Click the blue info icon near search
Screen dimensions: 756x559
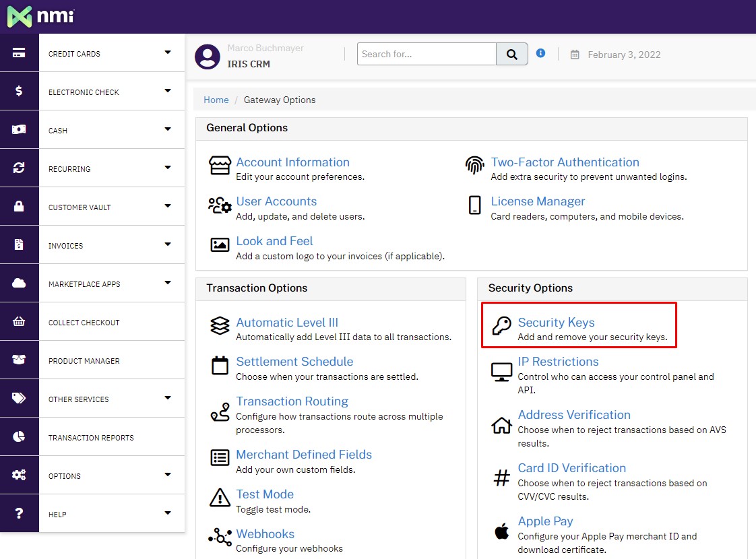(x=540, y=53)
